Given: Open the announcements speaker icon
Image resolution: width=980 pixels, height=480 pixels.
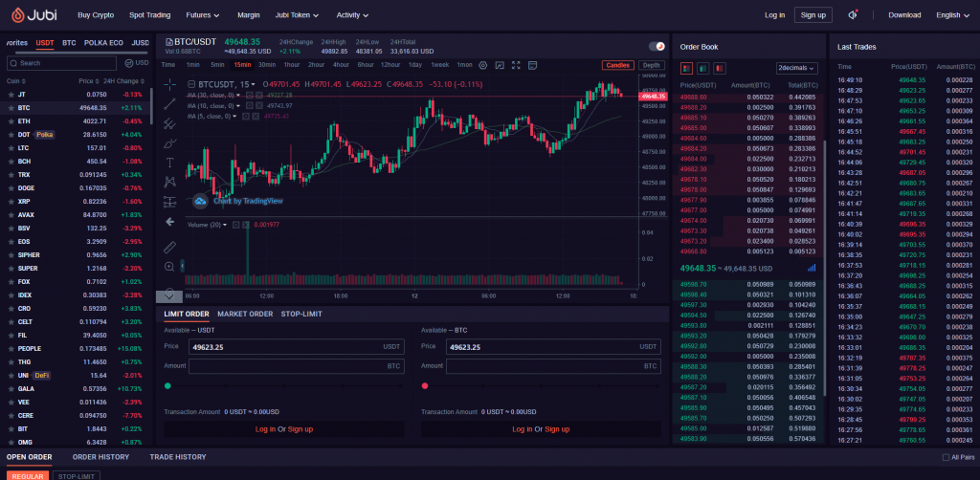Looking at the screenshot, I should [x=853, y=15].
